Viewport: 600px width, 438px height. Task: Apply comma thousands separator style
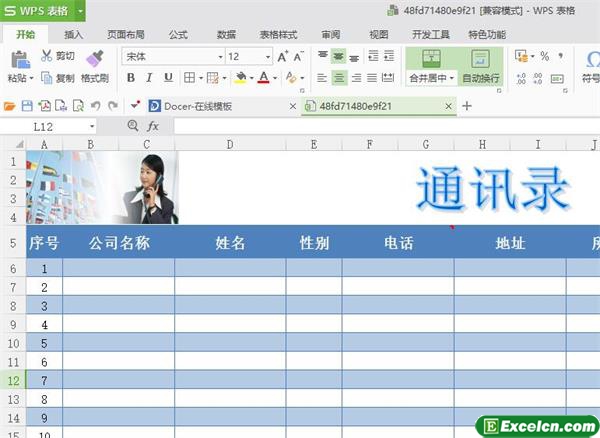561,56
